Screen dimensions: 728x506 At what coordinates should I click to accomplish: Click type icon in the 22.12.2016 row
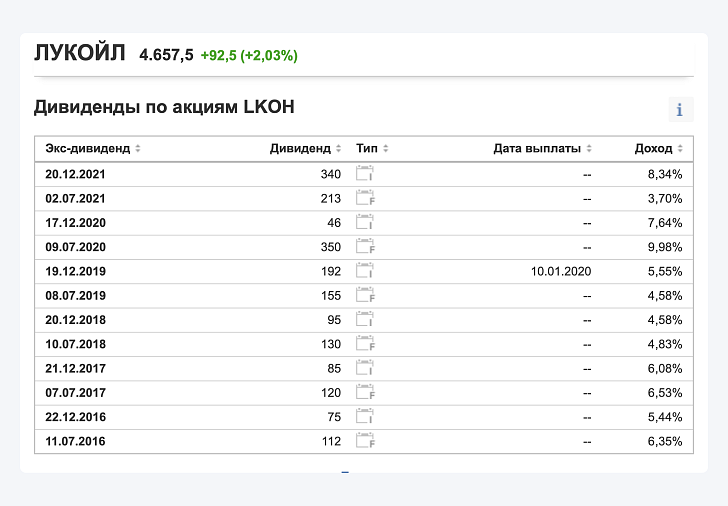click(x=365, y=416)
